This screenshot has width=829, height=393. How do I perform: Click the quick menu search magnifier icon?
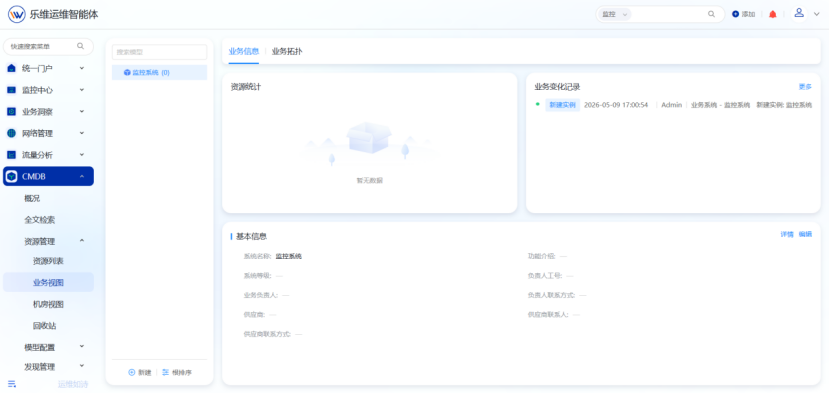[x=80, y=46]
